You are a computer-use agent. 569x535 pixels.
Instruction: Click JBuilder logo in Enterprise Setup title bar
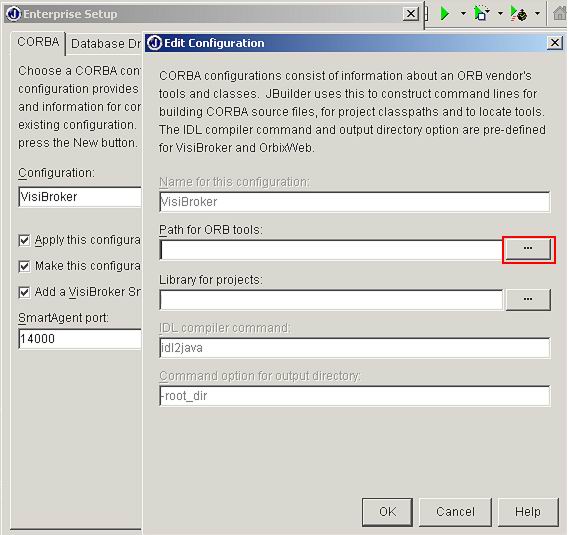(x=14, y=14)
